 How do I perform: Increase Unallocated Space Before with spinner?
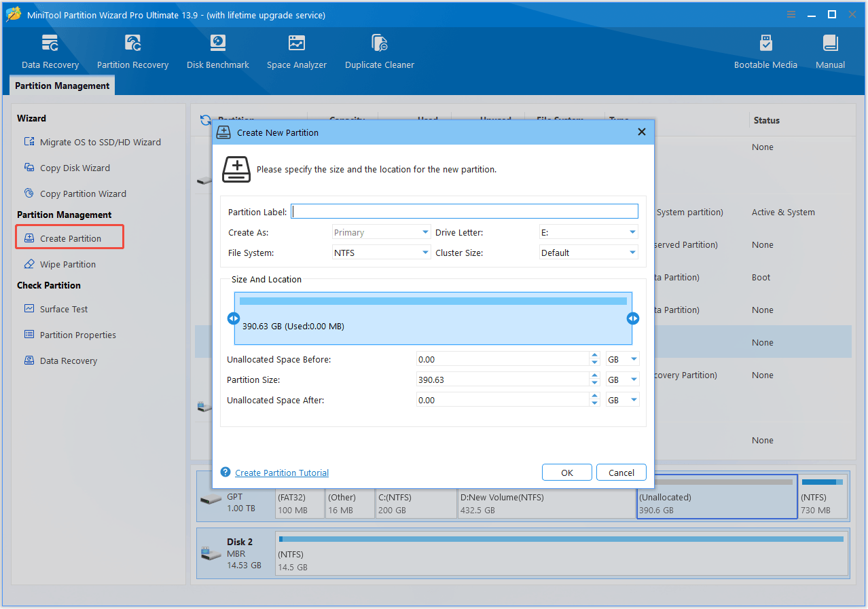point(595,356)
